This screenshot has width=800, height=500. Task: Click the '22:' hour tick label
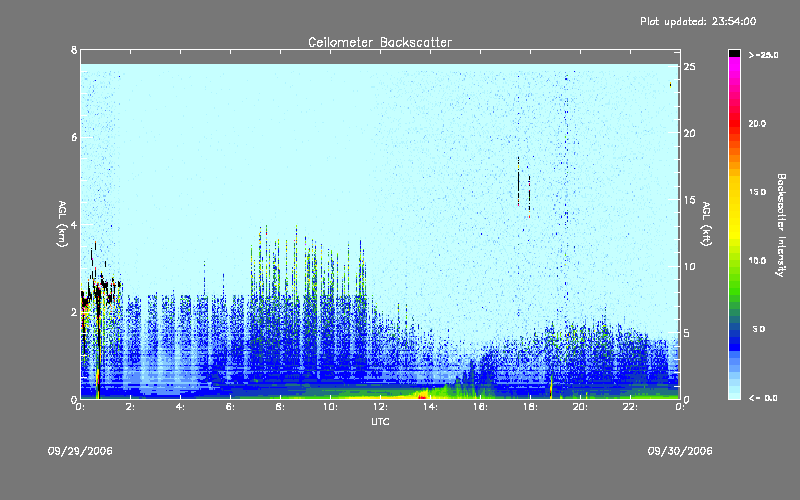tap(631, 407)
